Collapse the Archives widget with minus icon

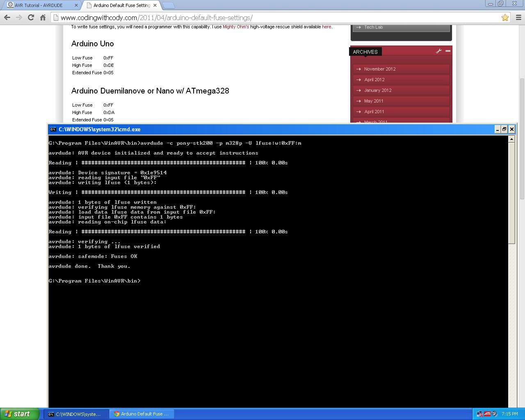(448, 51)
